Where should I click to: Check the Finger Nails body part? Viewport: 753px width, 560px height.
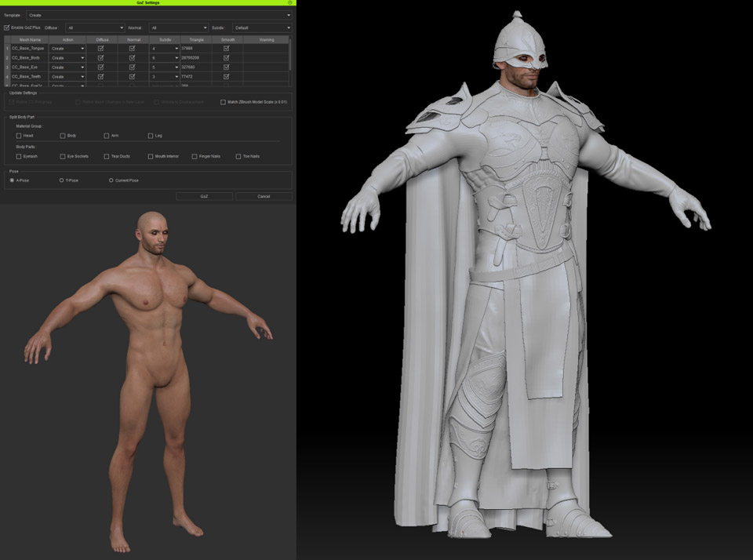195,155
